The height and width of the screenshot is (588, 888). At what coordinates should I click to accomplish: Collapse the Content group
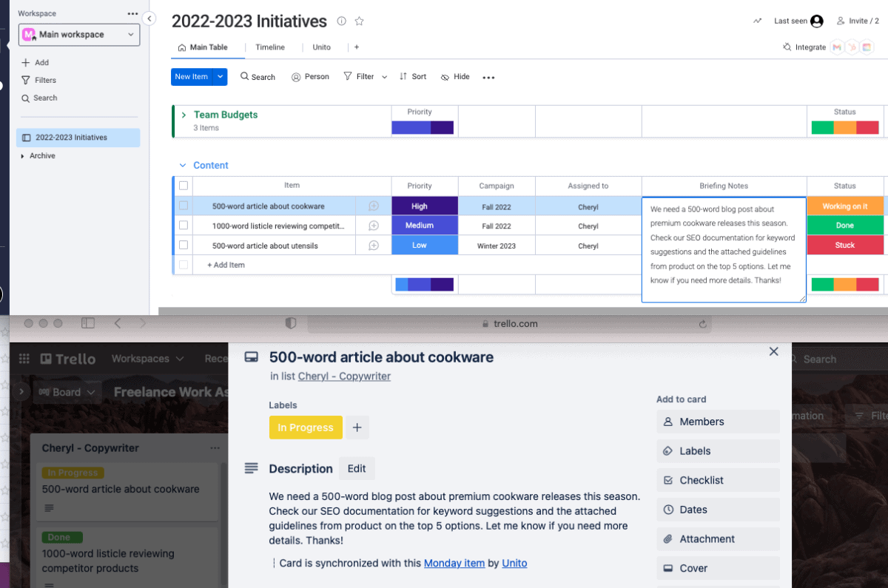[183, 165]
